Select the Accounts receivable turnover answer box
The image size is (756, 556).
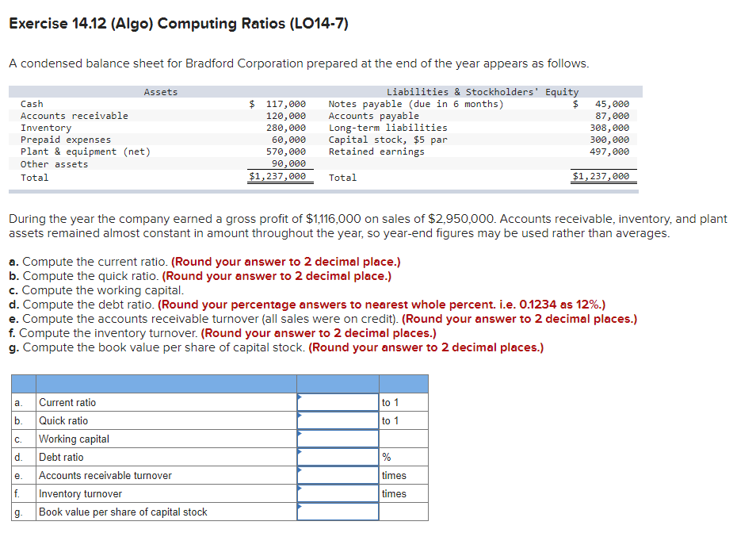point(338,476)
